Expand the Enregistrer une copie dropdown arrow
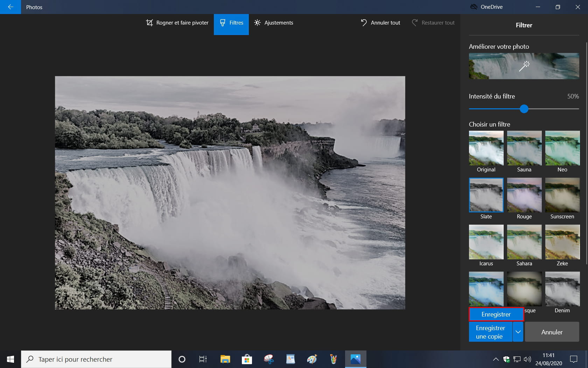The height and width of the screenshot is (368, 588). (x=518, y=332)
